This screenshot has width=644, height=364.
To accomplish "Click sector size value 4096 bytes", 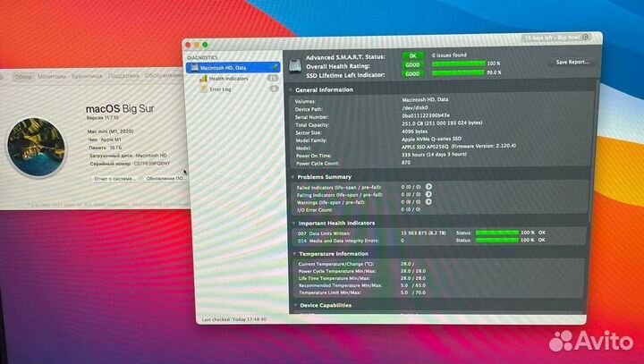I will (414, 131).
